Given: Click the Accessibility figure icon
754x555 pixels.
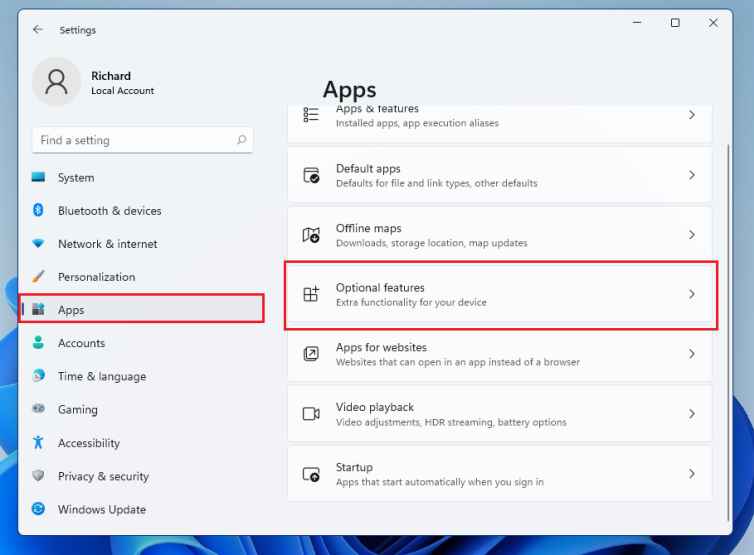Looking at the screenshot, I should [x=39, y=442].
